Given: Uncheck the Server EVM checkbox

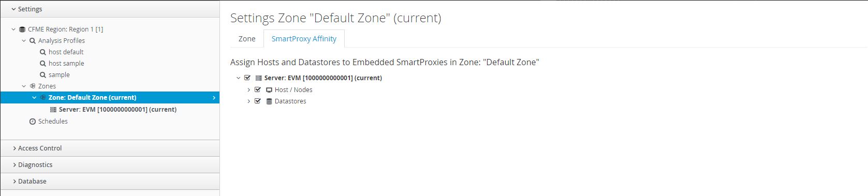Looking at the screenshot, I should click(x=247, y=78).
